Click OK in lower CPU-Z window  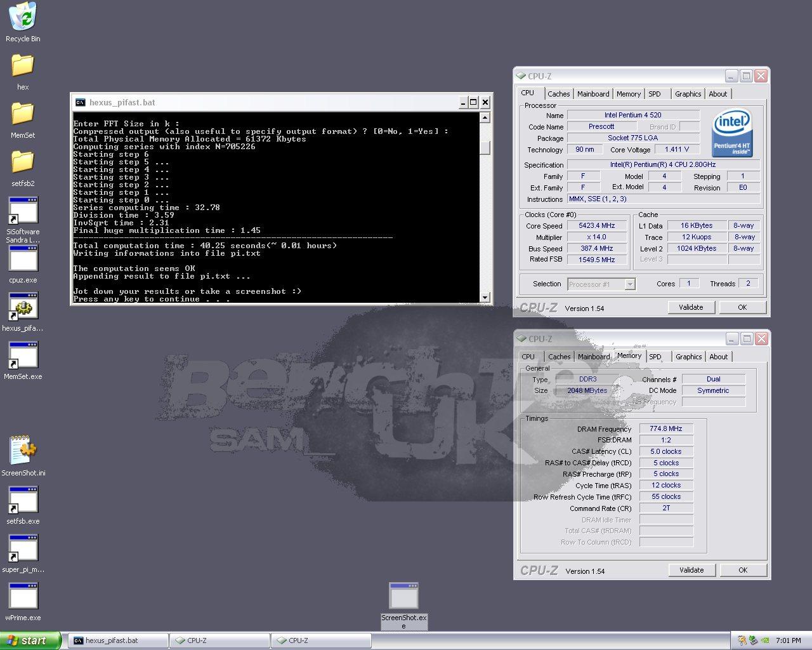743,570
